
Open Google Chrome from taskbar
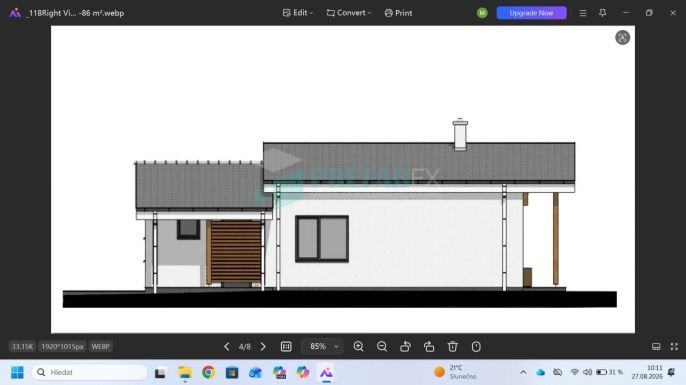pyautogui.click(x=209, y=372)
